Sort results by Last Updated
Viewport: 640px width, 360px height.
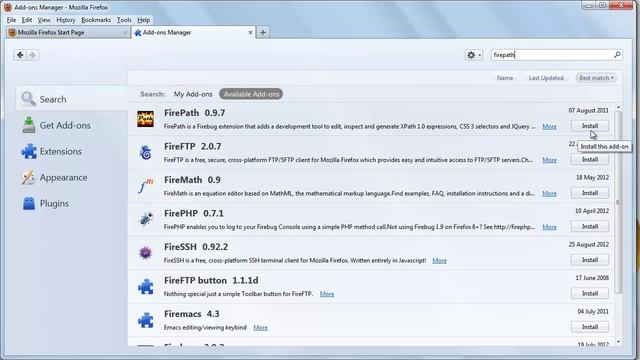pos(546,78)
